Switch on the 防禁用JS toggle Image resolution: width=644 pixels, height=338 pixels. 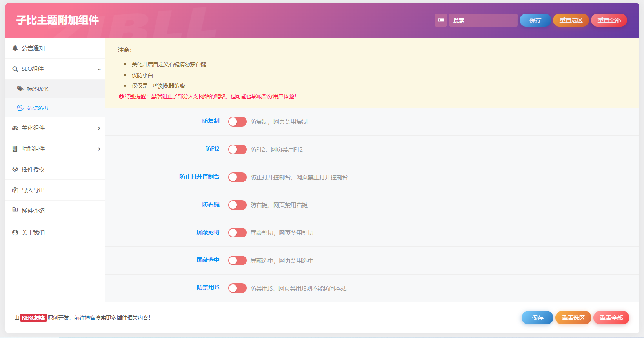coord(237,289)
